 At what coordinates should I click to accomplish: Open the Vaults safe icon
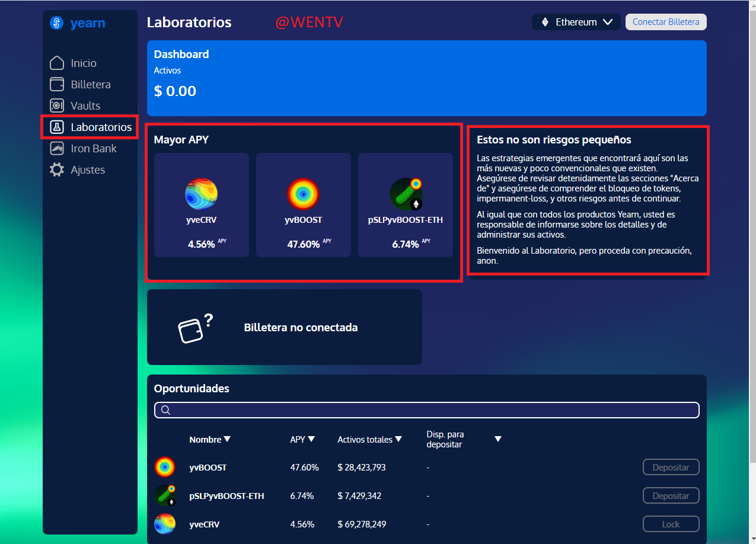coord(57,105)
